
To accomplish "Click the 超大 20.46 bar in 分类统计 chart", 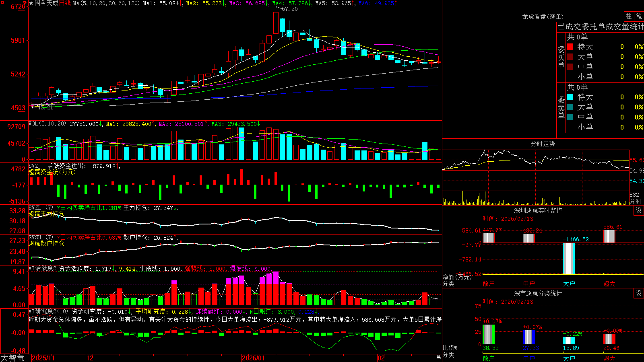I will tap(609, 339).
